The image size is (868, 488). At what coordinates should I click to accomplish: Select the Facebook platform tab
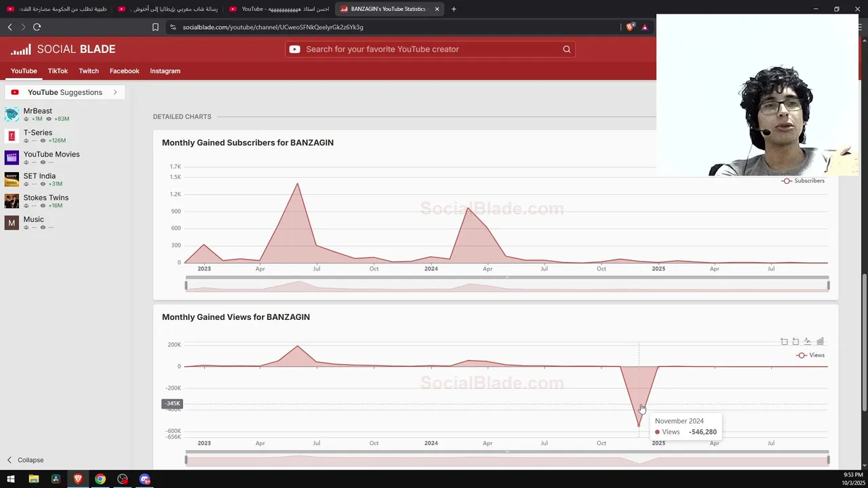point(124,71)
